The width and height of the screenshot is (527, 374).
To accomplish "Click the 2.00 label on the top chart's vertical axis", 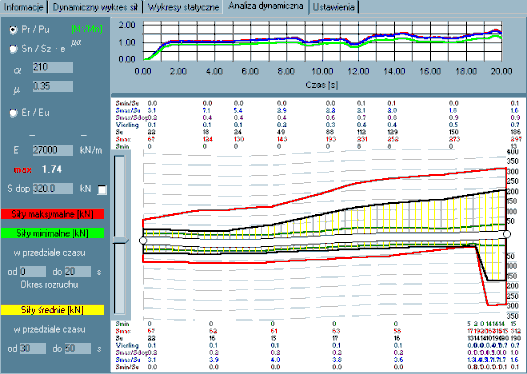I will tap(127, 25).
